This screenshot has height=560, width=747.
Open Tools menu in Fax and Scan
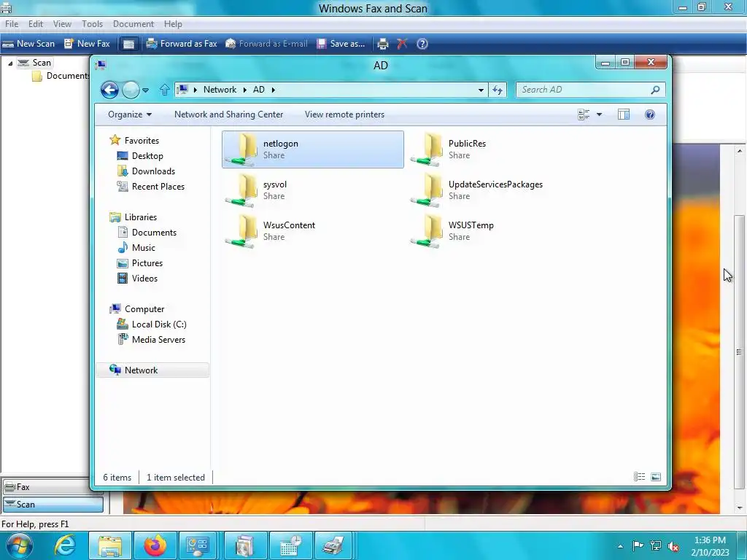92,24
